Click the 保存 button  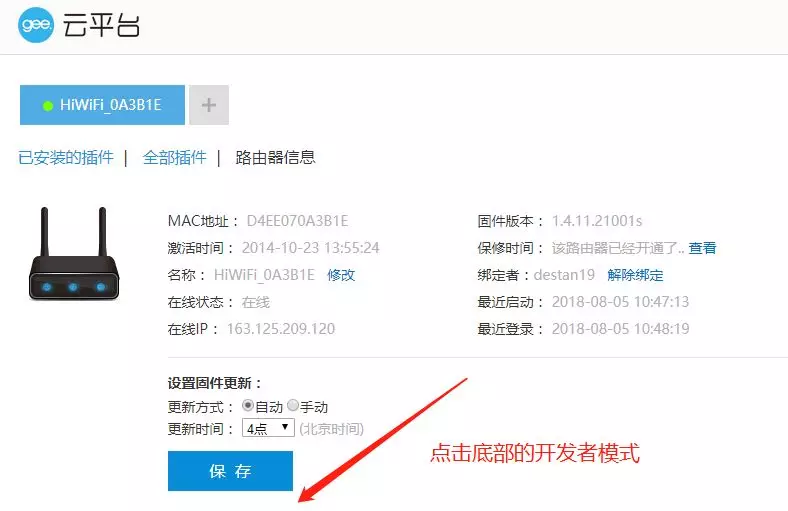coord(230,471)
